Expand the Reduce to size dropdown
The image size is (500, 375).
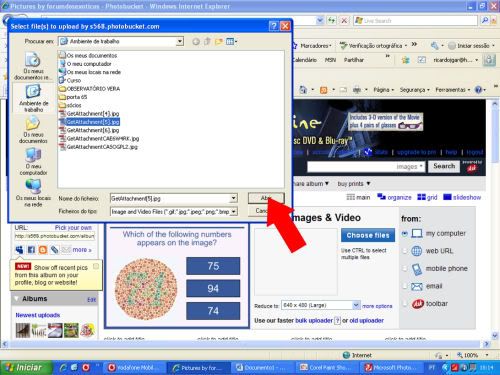click(356, 305)
